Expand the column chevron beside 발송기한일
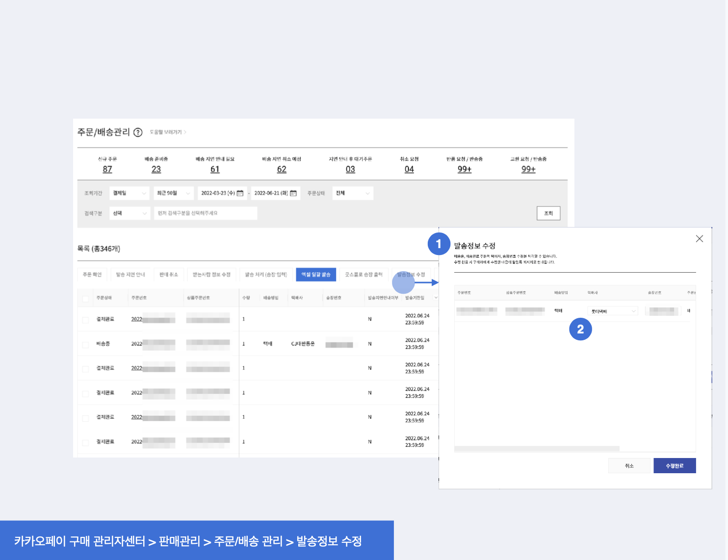 pyautogui.click(x=436, y=298)
